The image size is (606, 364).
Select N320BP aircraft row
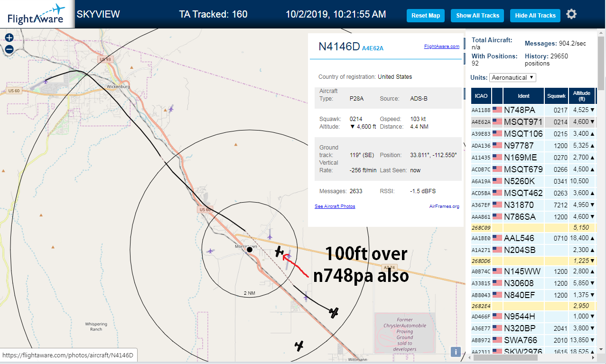point(533,328)
